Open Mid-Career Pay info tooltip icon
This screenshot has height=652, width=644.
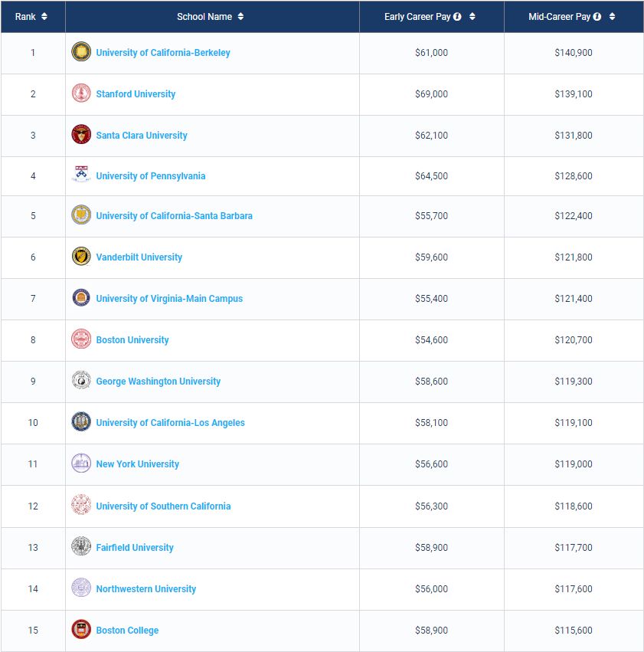(597, 17)
